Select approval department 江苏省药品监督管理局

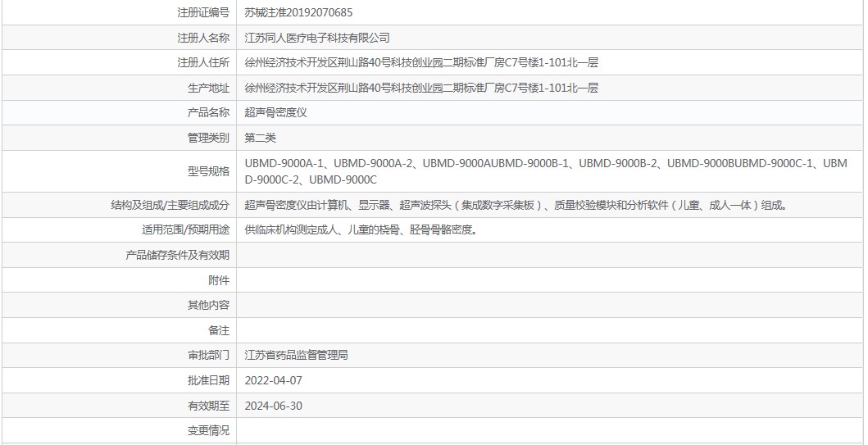[296, 356]
